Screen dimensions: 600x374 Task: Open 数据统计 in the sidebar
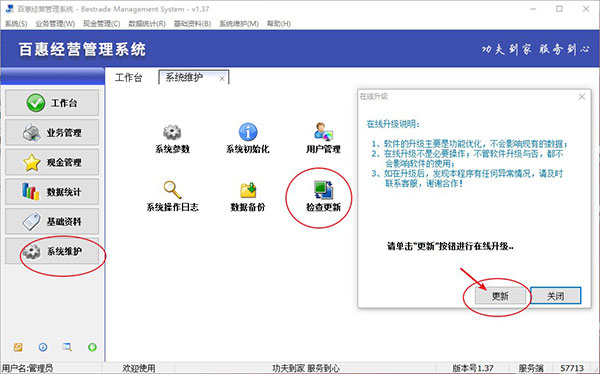click(x=52, y=192)
